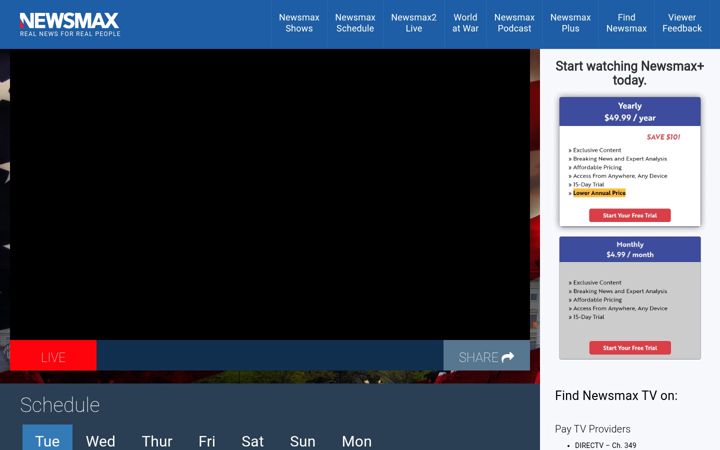Select the Yearly $49.99 plan header
The width and height of the screenshot is (720, 450).
630,112
